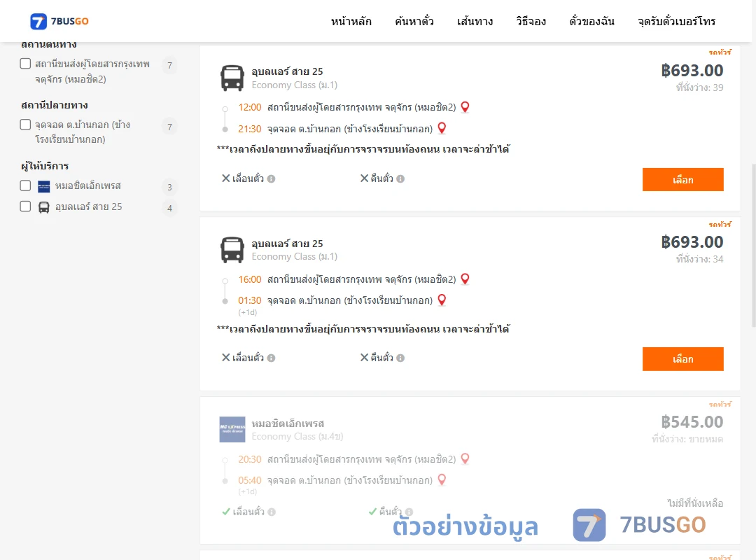Click bus icon of the 12:00 trip
The image size is (756, 560).
[x=232, y=78]
